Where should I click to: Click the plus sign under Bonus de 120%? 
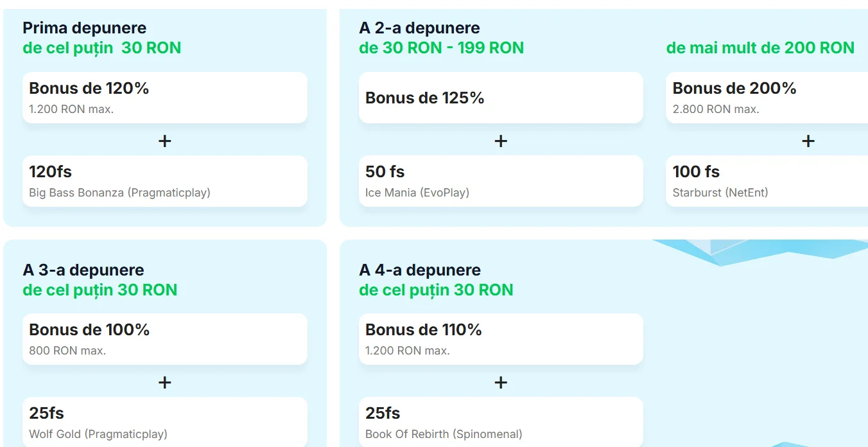[x=165, y=141]
